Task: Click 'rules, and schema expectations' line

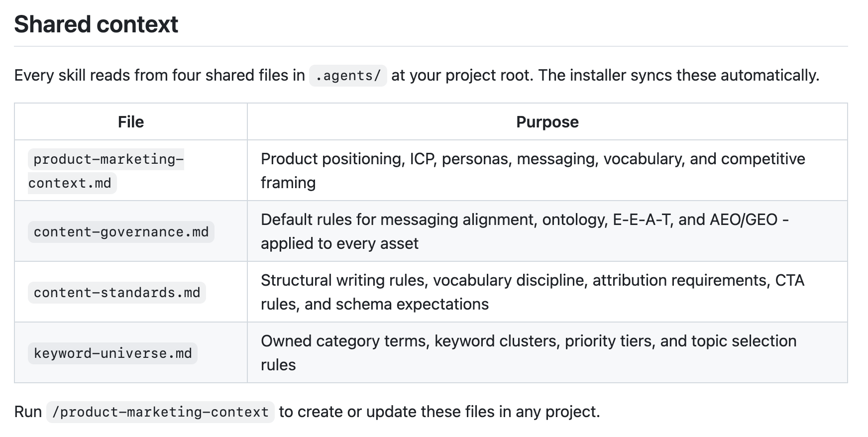Action: click(374, 304)
